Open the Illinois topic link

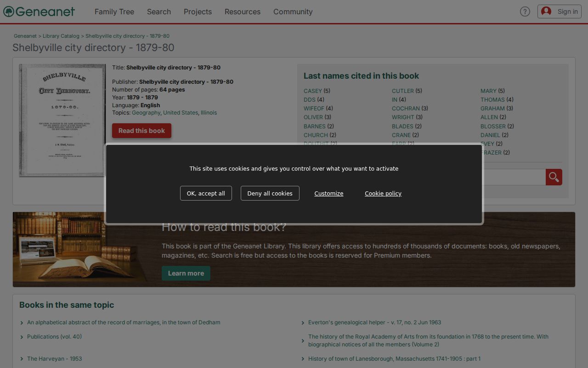coord(209,113)
